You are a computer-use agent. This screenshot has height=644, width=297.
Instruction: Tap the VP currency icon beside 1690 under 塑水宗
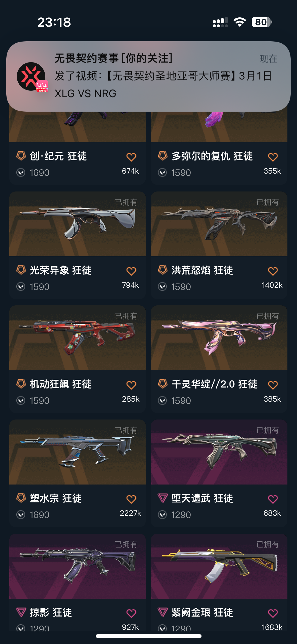click(x=21, y=515)
